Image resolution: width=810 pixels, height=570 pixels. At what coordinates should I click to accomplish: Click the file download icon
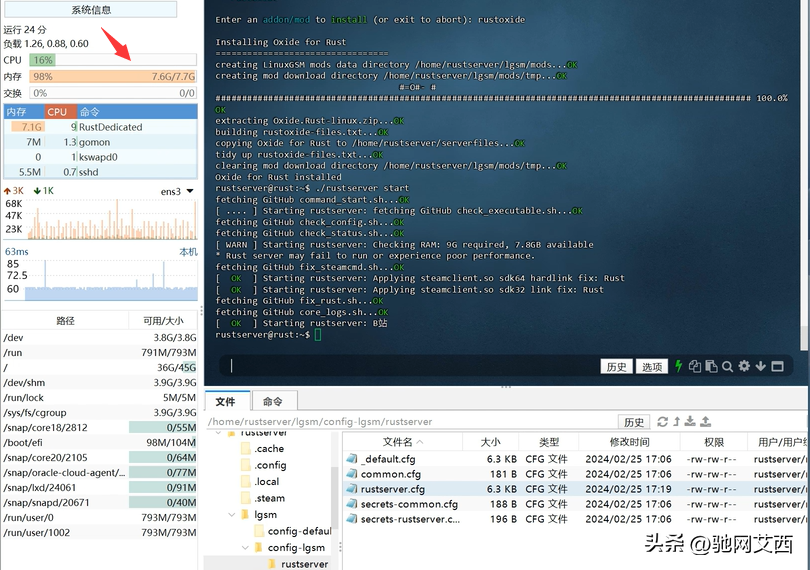(690, 422)
